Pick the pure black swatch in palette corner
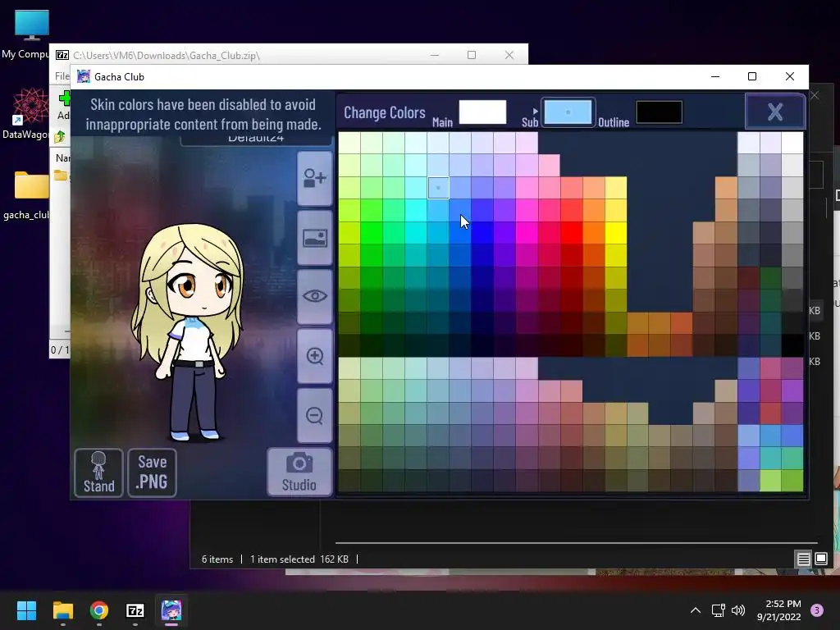Viewport: 840px width, 630px height. (792, 345)
